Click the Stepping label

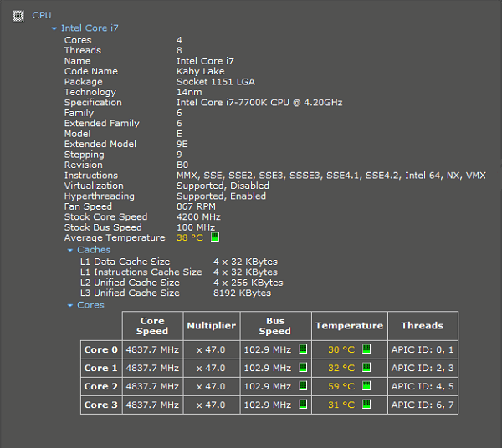coord(85,155)
